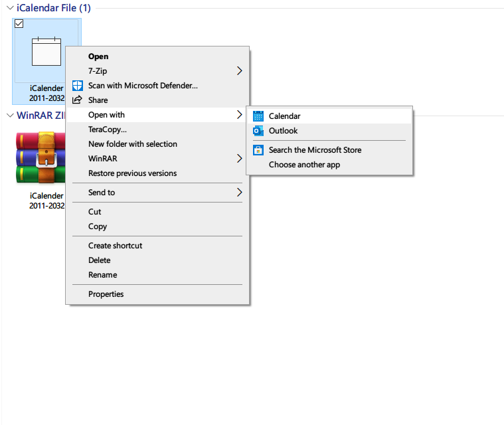Screen dimensions: 504x425
Task: Expand the WinRAR submenu
Action: 239,159
